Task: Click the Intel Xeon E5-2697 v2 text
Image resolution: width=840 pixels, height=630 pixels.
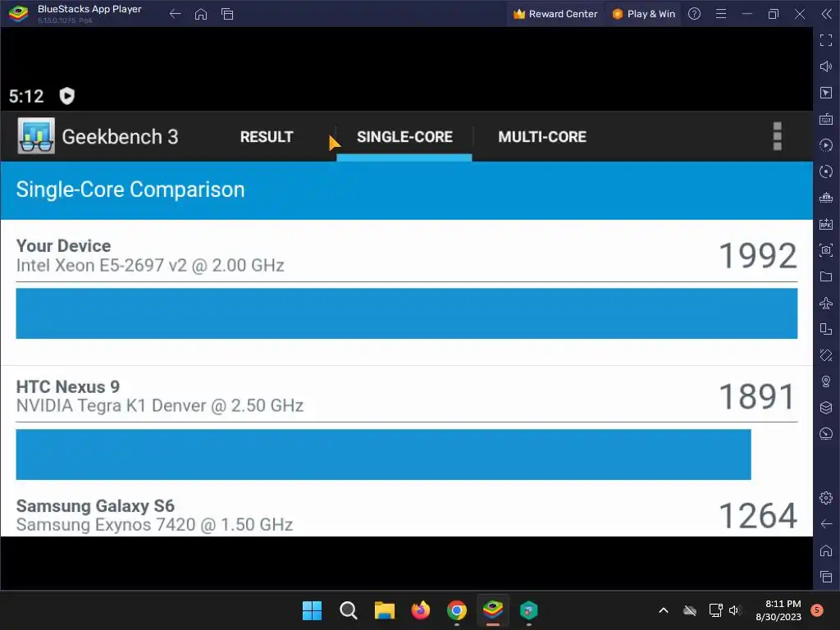Action: [x=150, y=265]
